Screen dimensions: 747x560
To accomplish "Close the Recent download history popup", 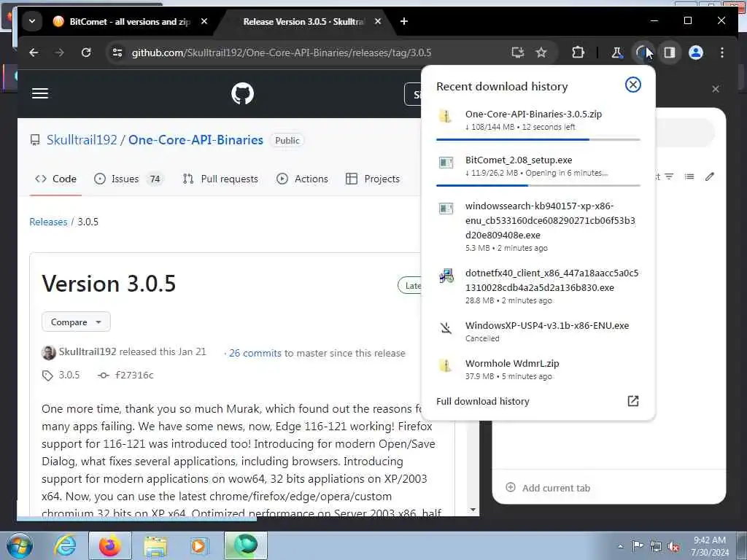I will pos(632,85).
